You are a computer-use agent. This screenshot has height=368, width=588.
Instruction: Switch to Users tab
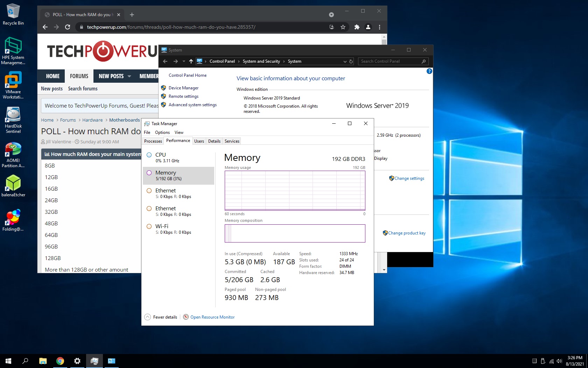tap(199, 141)
